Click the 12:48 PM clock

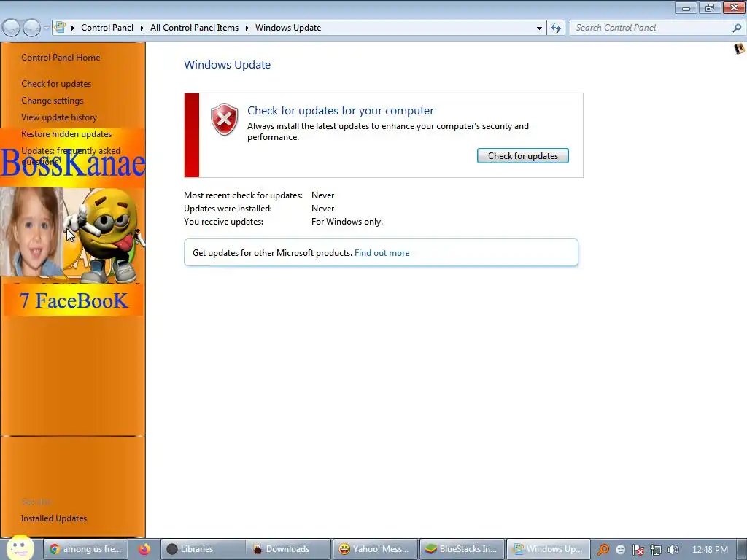click(710, 549)
